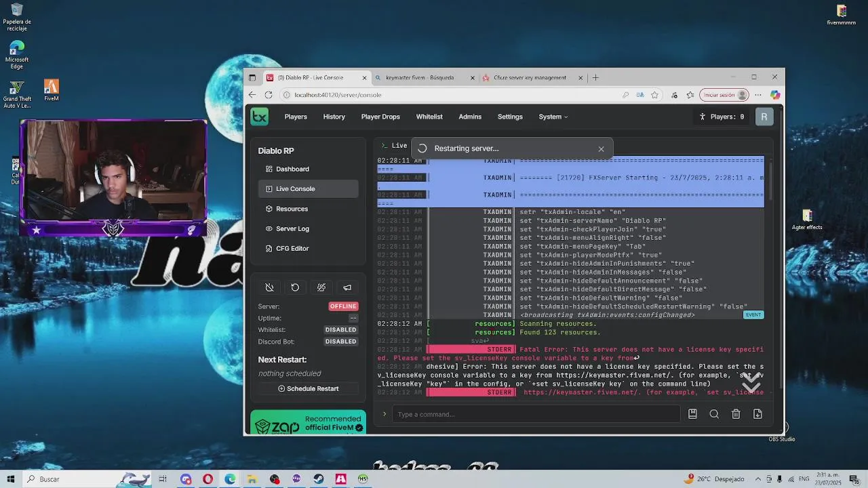Click the EVENT tag in console
The image size is (868, 488).
(x=753, y=315)
